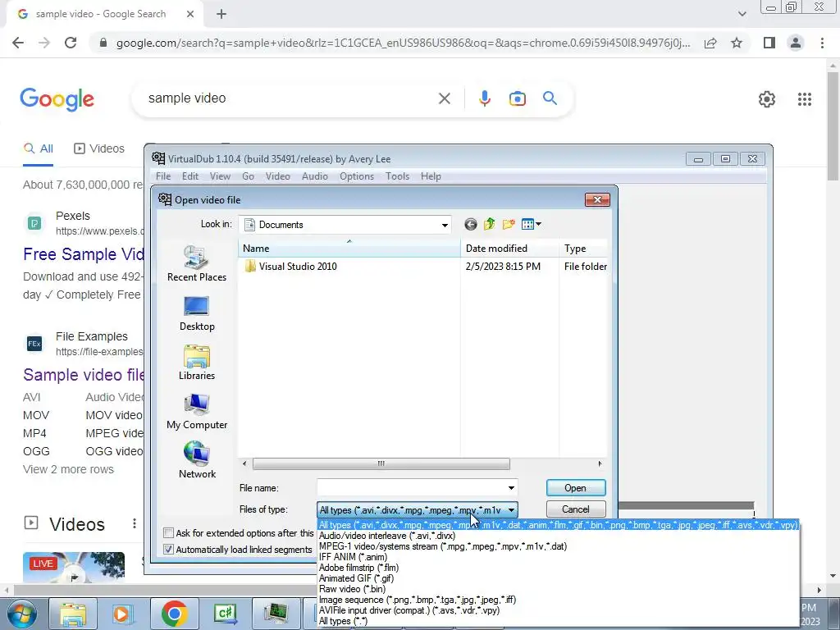Select My Computer in the places bar
The height and width of the screenshot is (630, 840).
click(x=197, y=412)
